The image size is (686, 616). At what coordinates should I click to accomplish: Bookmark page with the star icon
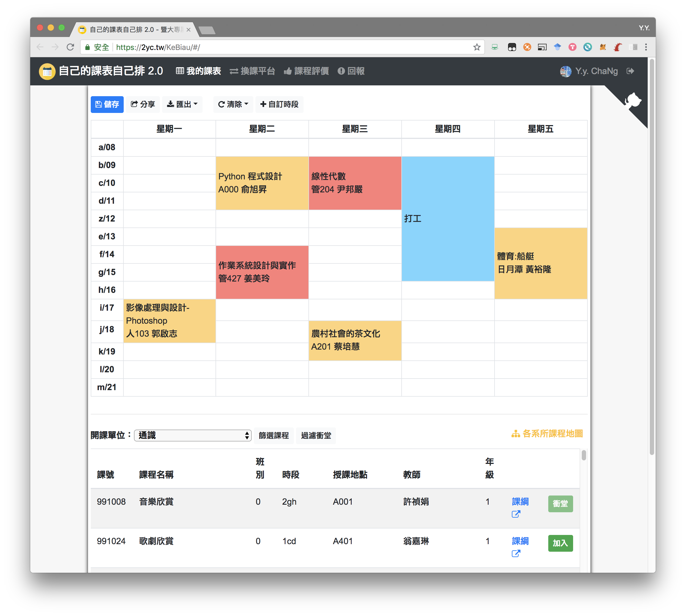click(x=477, y=47)
